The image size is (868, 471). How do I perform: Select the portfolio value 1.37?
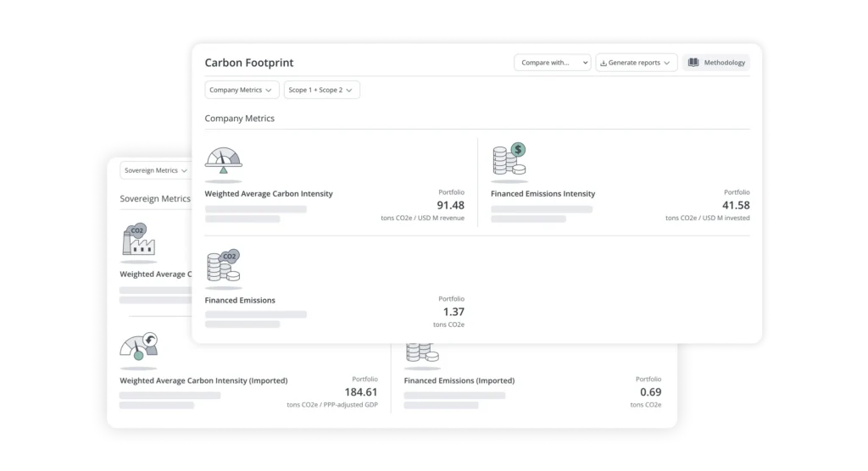coord(453,312)
